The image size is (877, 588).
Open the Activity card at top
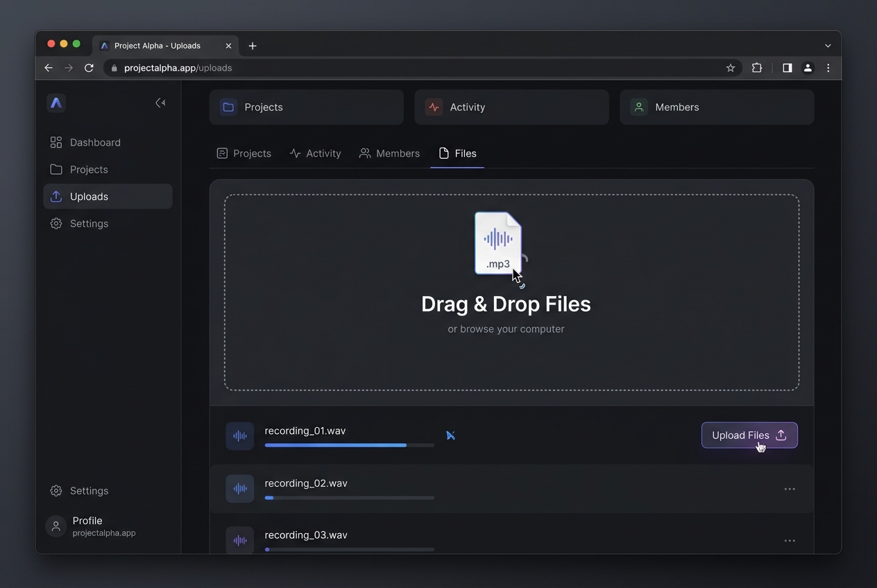[511, 107]
